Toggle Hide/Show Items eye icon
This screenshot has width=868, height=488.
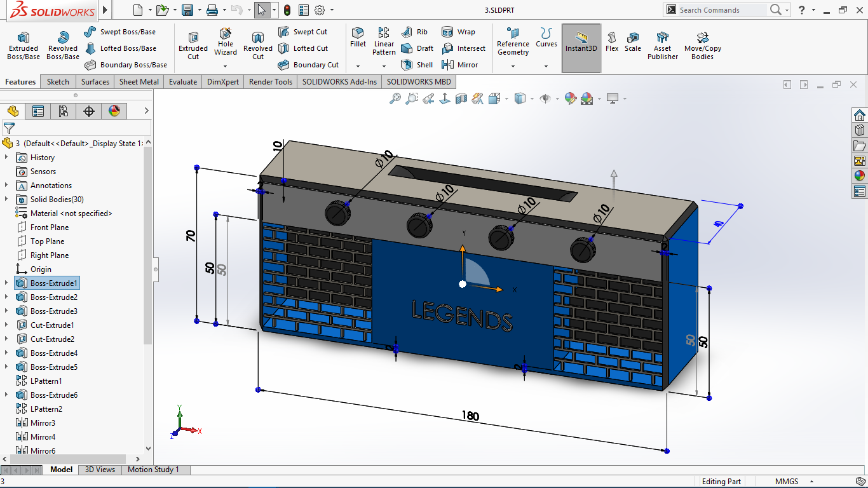pos(545,98)
